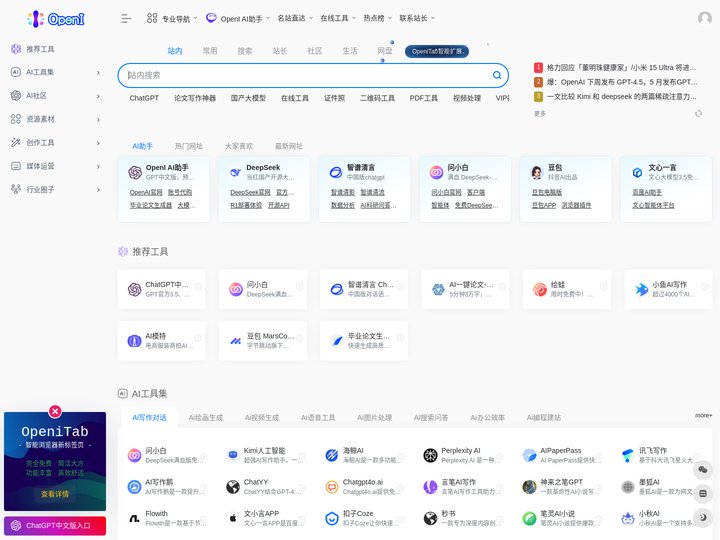Open the Flowith logo icon
720x540 pixels.
[x=134, y=518]
